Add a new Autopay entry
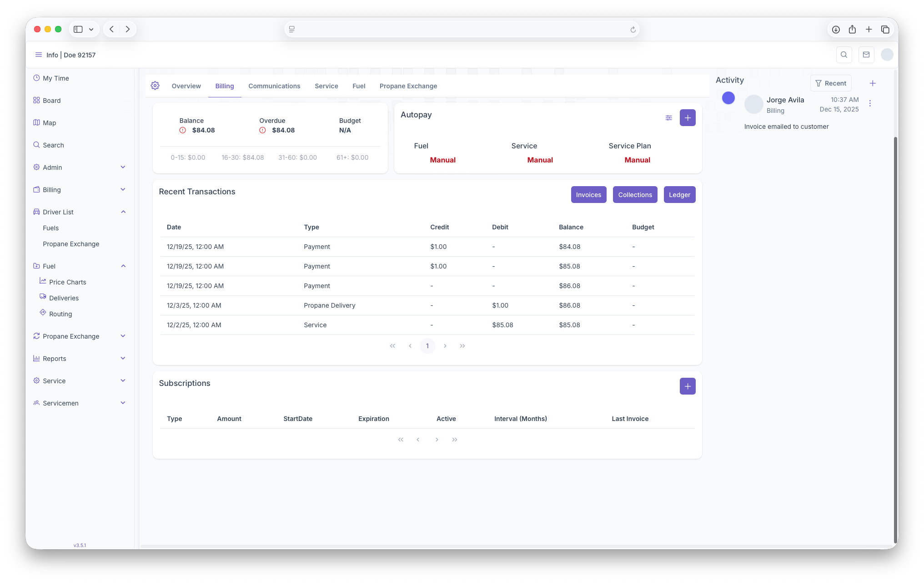This screenshot has height=583, width=924. click(688, 118)
